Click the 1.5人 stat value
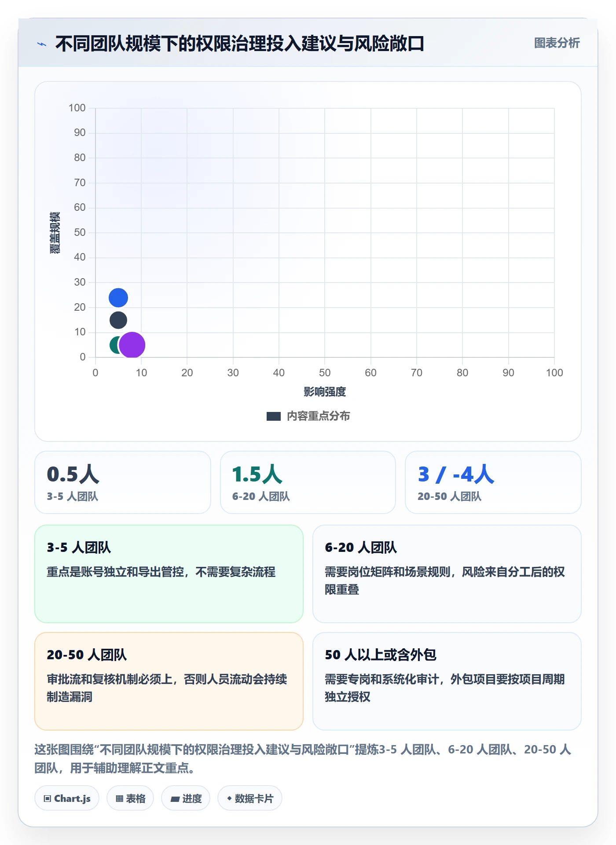 [257, 474]
